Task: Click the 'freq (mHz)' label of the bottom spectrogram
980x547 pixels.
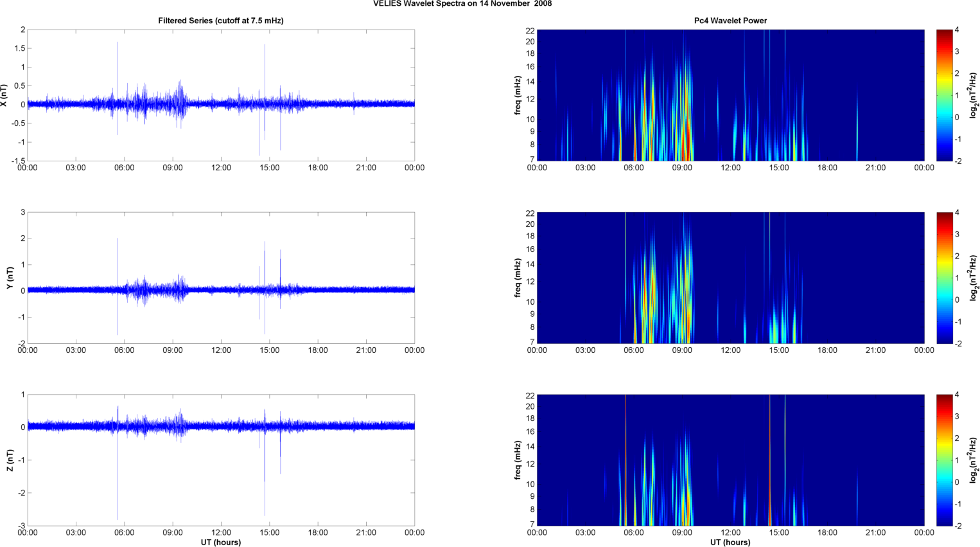Action: [x=518, y=460]
